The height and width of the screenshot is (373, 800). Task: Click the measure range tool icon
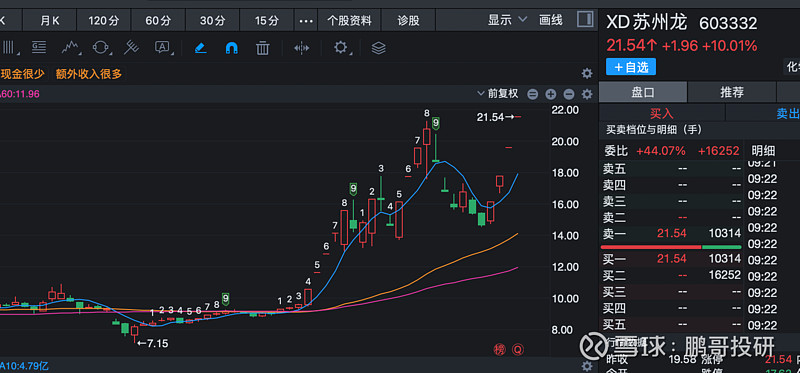pyautogui.click(x=302, y=48)
